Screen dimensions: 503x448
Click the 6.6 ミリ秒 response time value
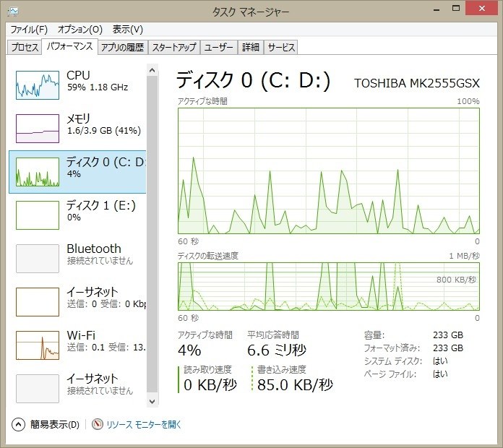point(277,350)
